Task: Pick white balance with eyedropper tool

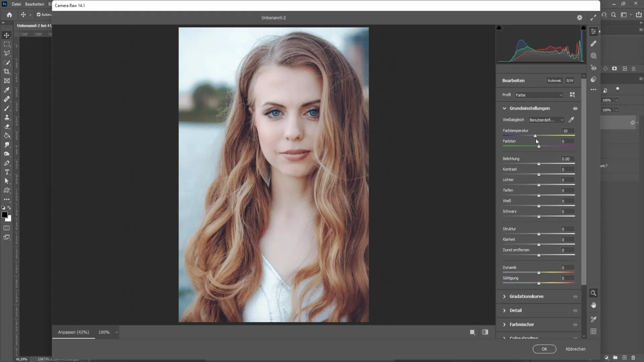Action: tap(571, 120)
